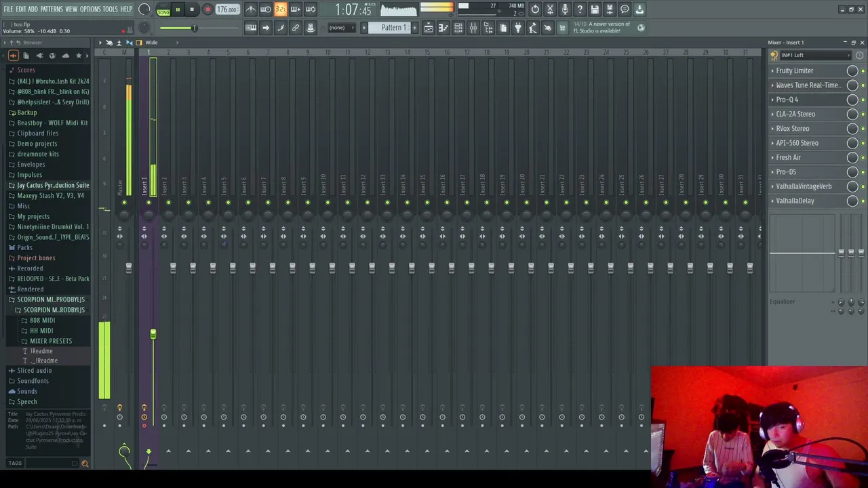Click the pause button in transport
868x488 pixels.
pos(178,9)
